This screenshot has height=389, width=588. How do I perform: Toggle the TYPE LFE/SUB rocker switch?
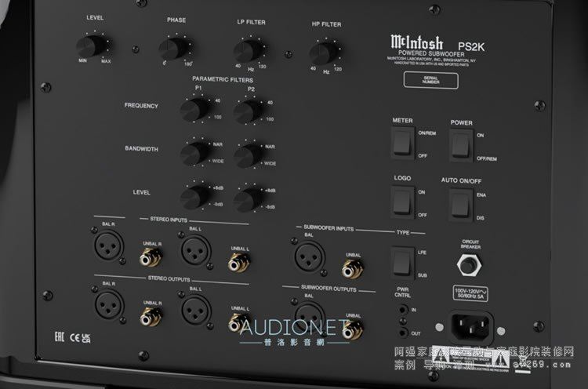[402, 262]
